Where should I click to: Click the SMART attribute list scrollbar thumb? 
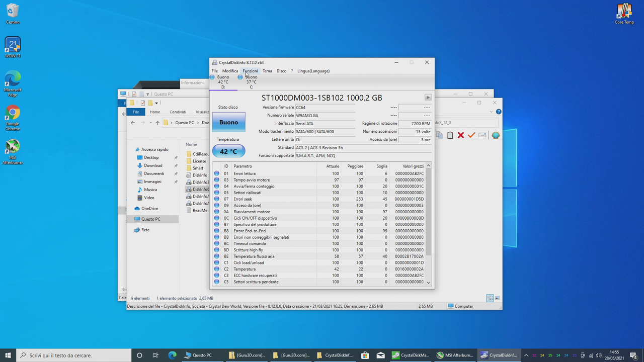pos(429,212)
